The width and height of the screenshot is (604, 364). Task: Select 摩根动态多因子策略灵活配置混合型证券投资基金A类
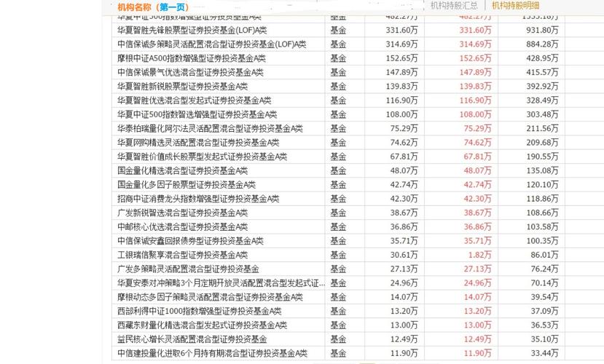coord(210,297)
